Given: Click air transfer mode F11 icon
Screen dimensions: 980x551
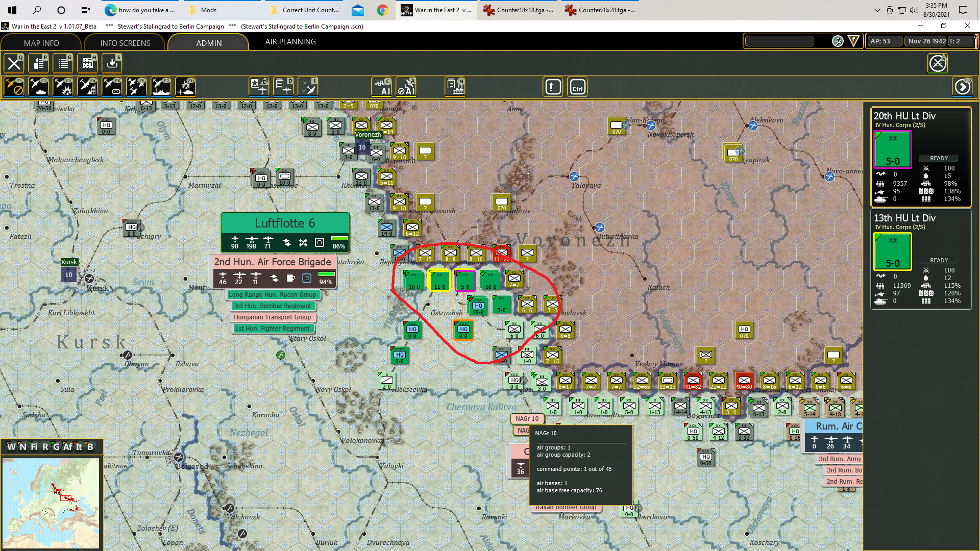Looking at the screenshot, I should pos(185,87).
